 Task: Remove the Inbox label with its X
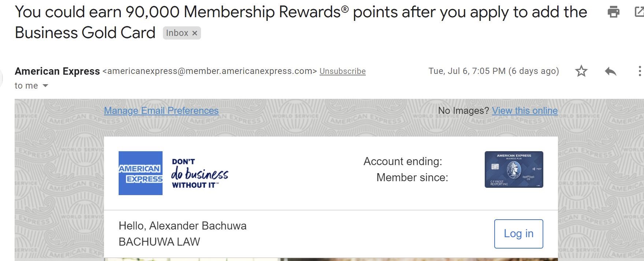(195, 33)
